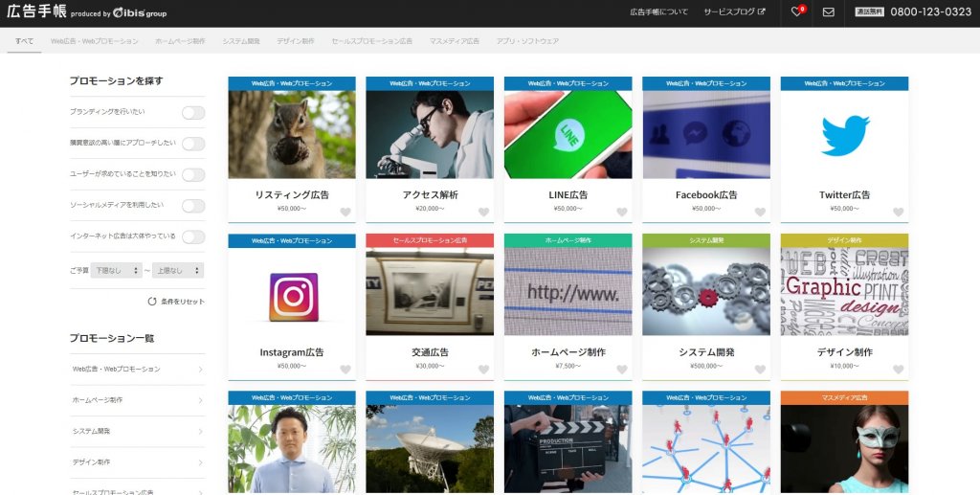This screenshot has height=495, width=980.
Task: Open the mail contact icon in header
Action: coord(829,11)
